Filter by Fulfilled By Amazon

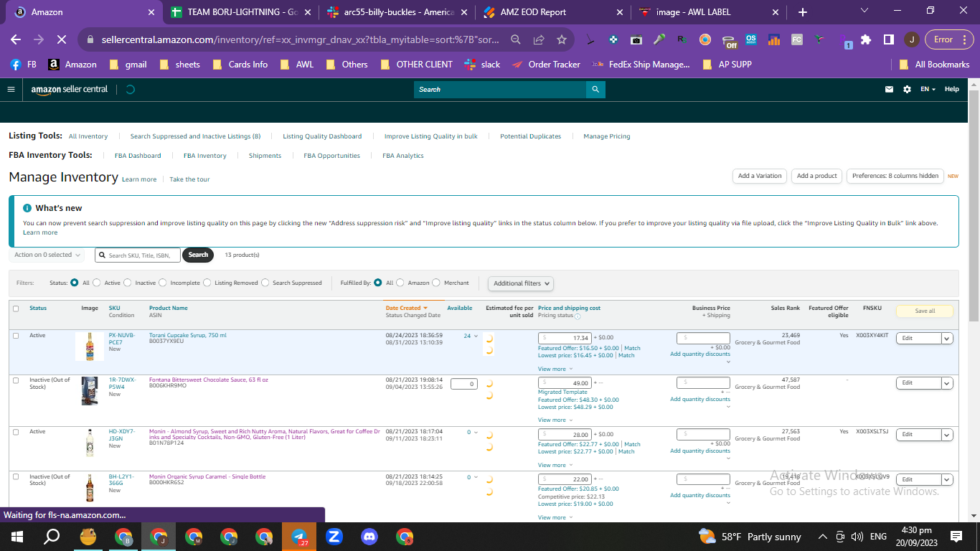pyautogui.click(x=400, y=283)
